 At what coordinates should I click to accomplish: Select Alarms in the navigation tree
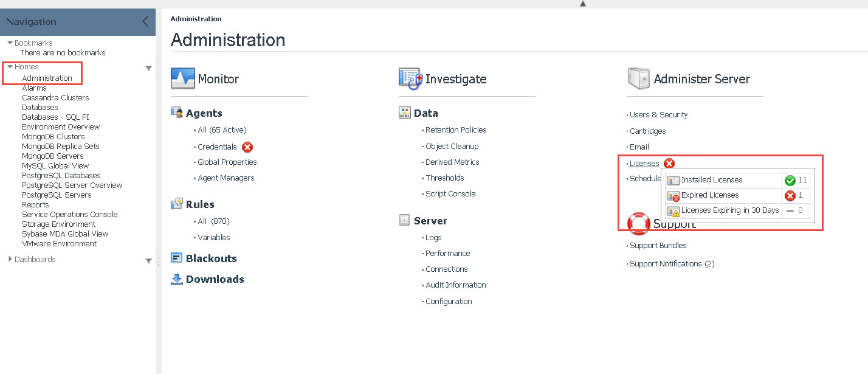click(x=34, y=88)
